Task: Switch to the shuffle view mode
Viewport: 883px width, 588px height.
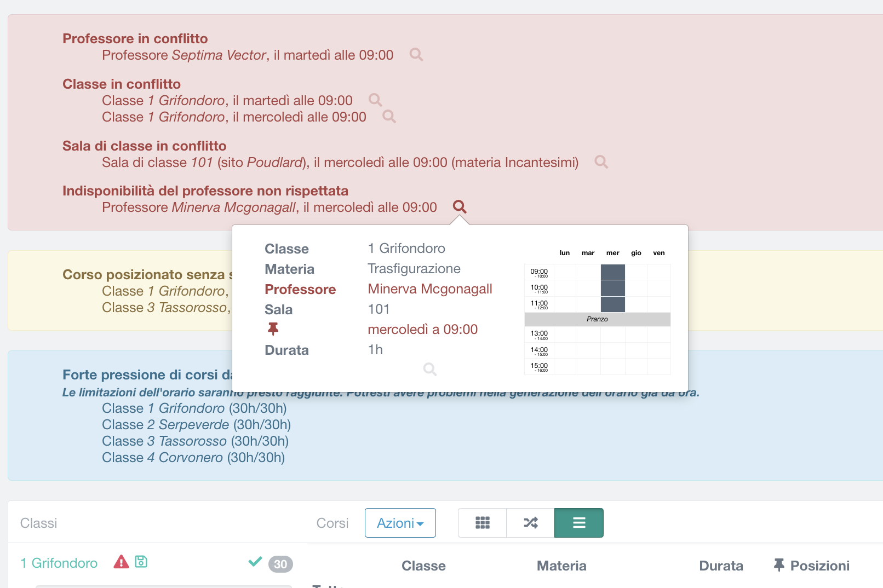Action: pyautogui.click(x=530, y=523)
